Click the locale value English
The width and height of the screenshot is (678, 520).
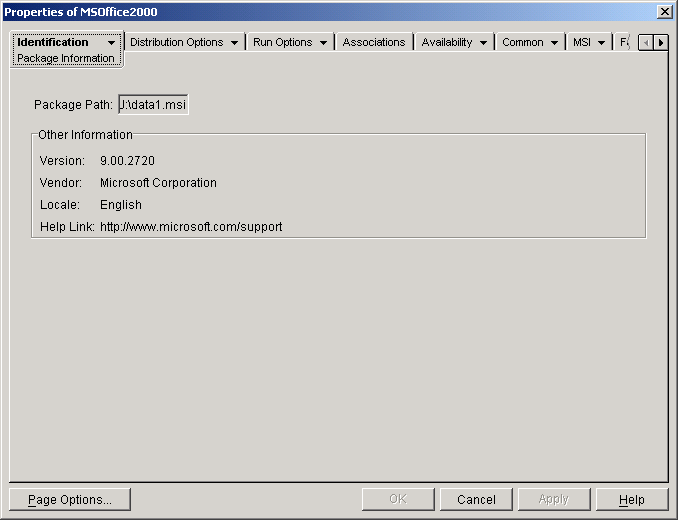(121, 205)
